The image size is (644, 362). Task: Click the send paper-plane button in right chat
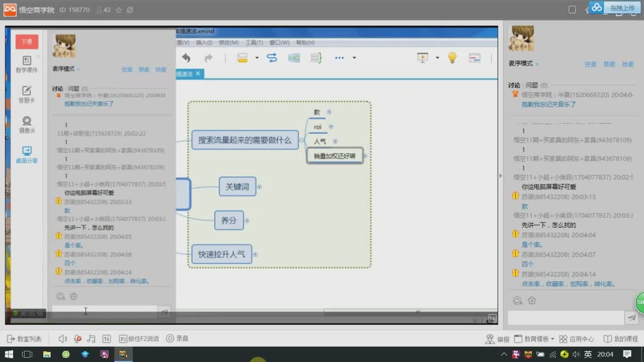(632, 318)
